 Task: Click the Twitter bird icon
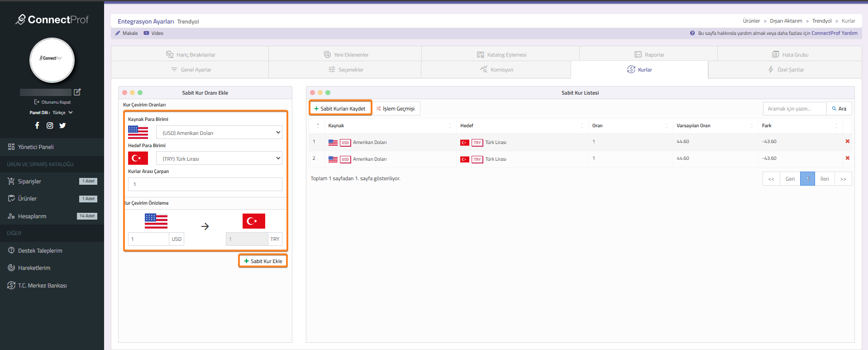pos(62,125)
